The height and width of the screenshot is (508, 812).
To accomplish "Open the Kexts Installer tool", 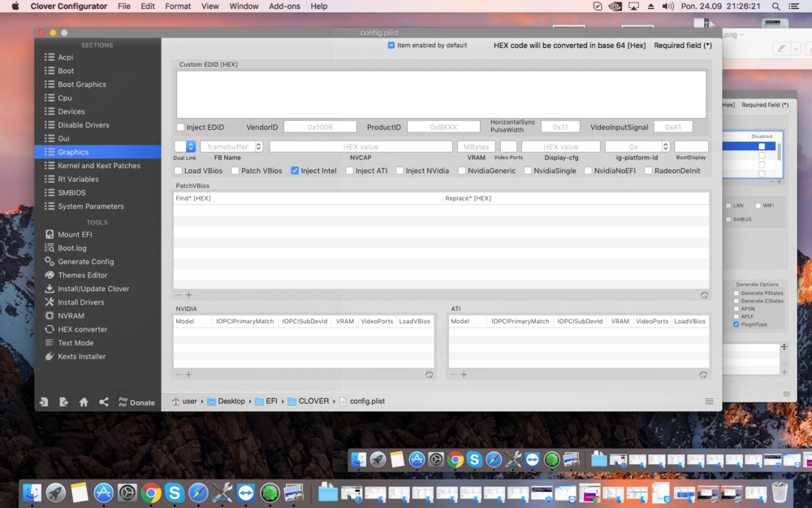I will (81, 356).
